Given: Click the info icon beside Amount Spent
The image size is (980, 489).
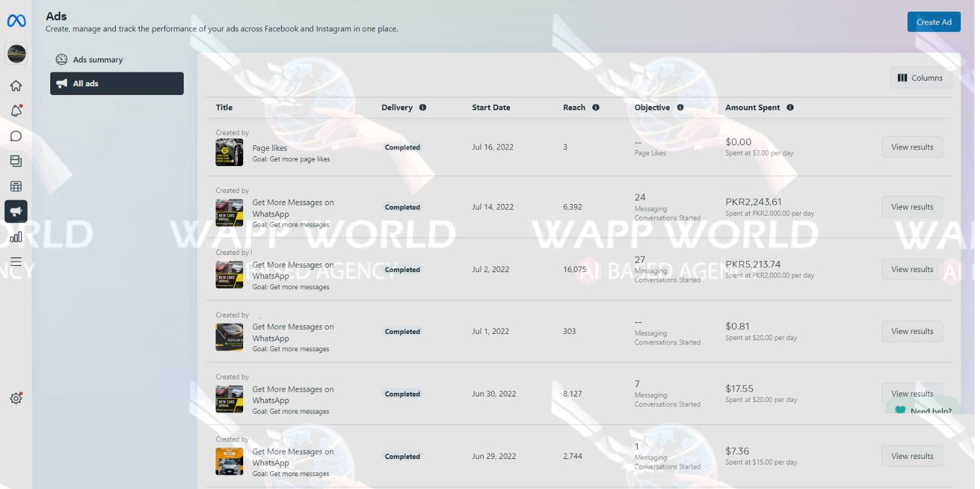Looking at the screenshot, I should (x=790, y=107).
